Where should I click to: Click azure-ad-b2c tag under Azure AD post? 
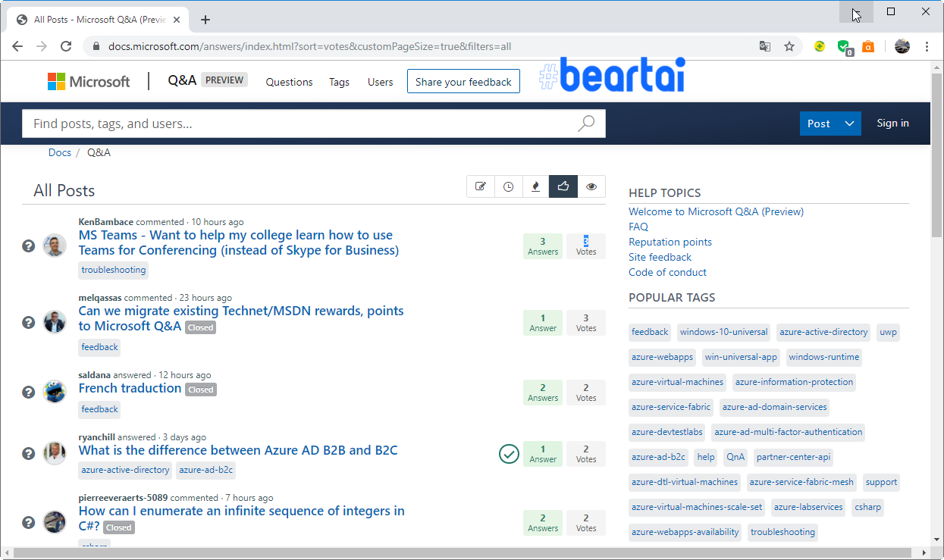205,470
